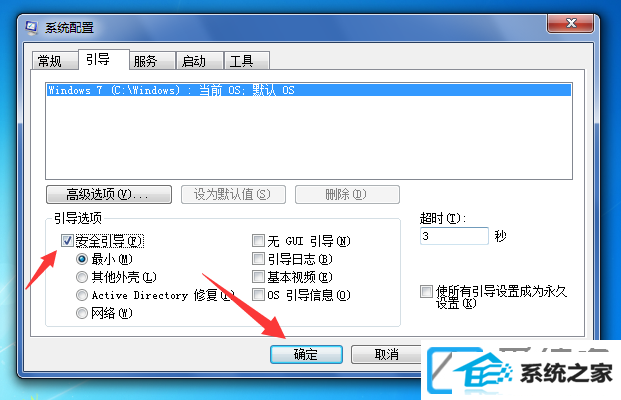
Task: Uncheck the 安全引导 checkbox
Action: pyautogui.click(x=67, y=240)
